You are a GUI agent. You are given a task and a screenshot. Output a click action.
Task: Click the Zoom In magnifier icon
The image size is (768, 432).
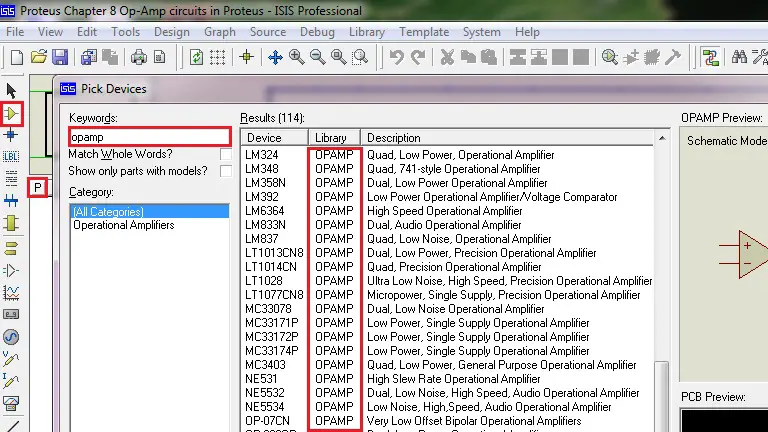click(296, 57)
